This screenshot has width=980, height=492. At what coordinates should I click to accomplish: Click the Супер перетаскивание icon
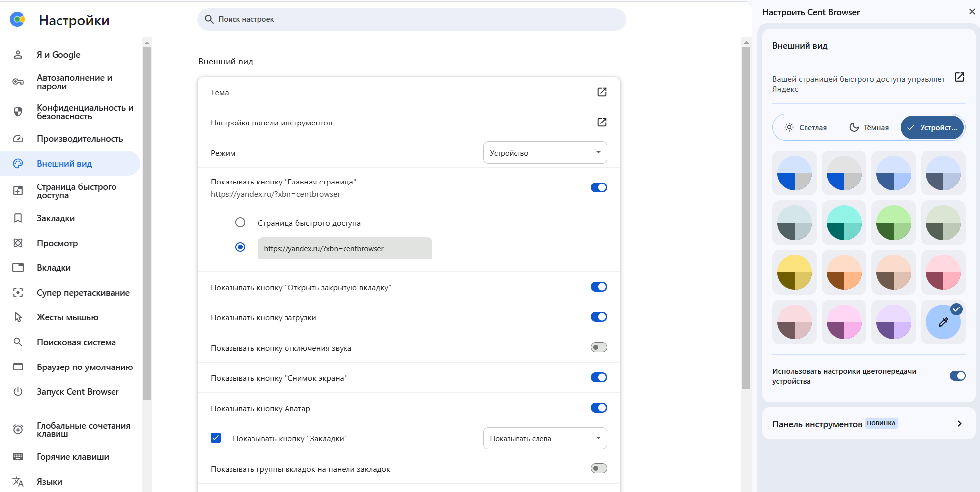[18, 293]
